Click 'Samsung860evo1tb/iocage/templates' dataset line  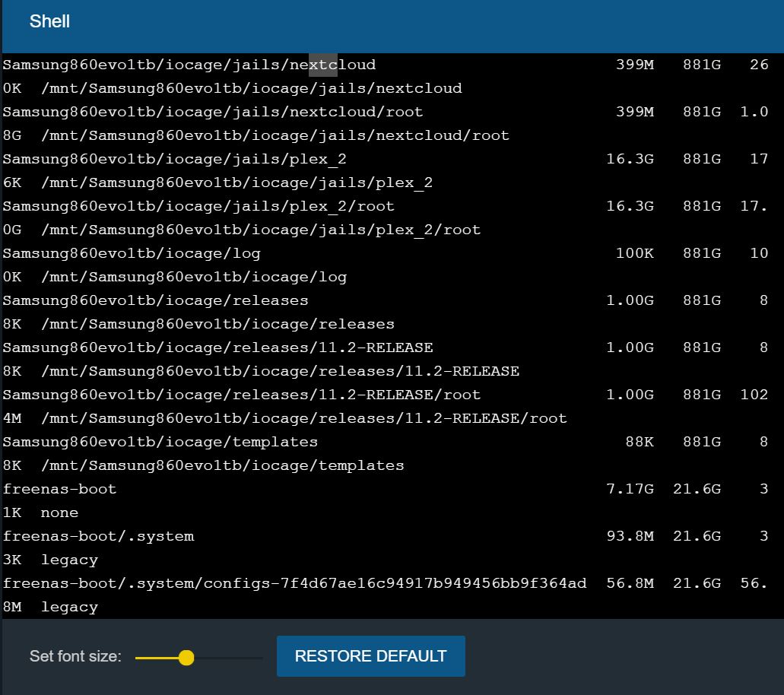[x=160, y=442]
